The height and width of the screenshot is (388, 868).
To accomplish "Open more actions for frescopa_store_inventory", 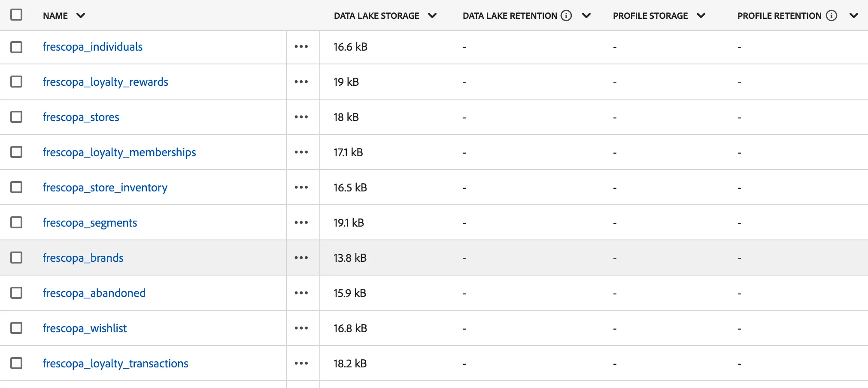I will tap(301, 188).
